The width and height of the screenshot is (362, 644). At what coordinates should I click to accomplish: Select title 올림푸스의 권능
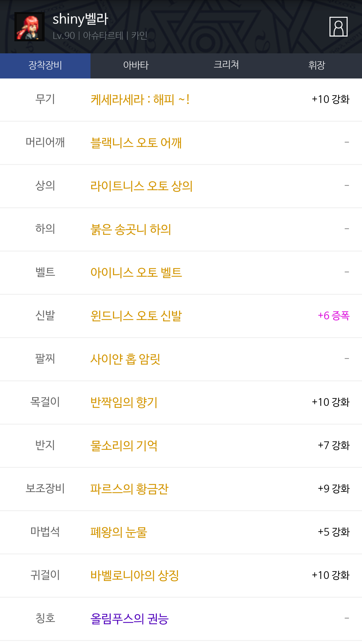point(129,619)
